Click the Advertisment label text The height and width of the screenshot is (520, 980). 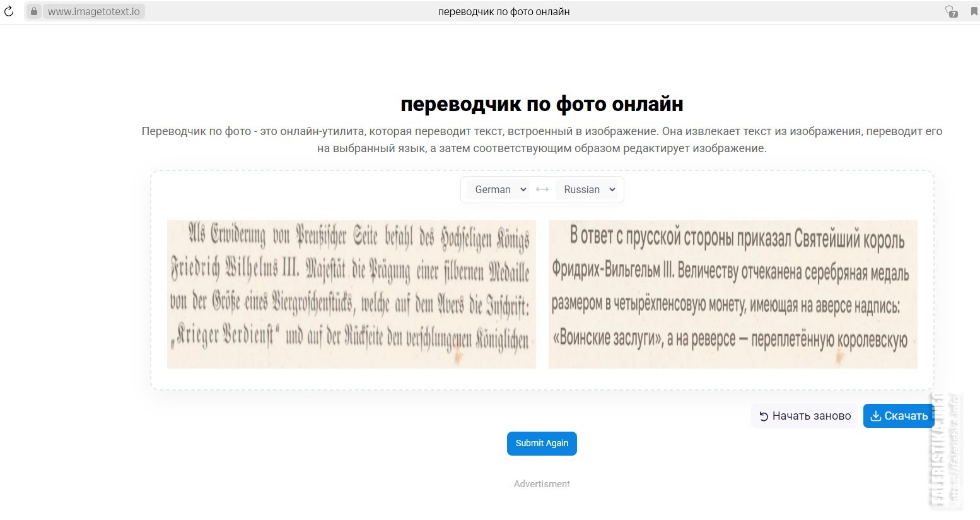pos(542,484)
